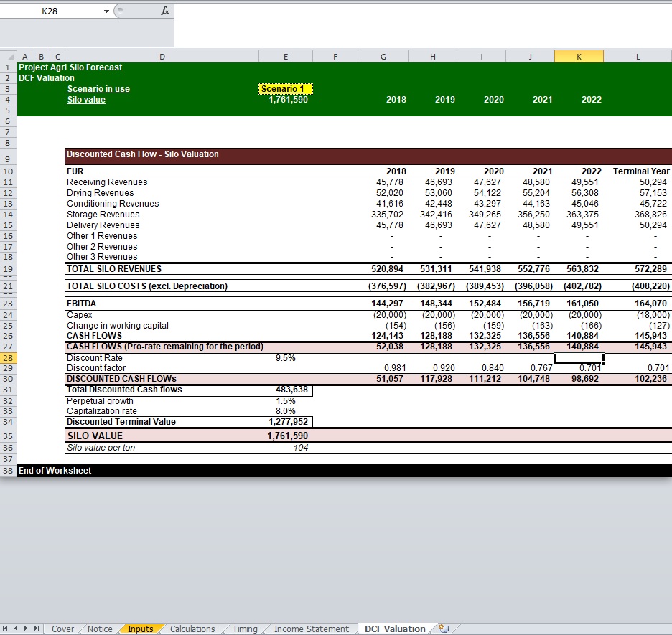Viewport: 672px width, 635px height.
Task: Click the Name Box showing K28
Action: 50,11
